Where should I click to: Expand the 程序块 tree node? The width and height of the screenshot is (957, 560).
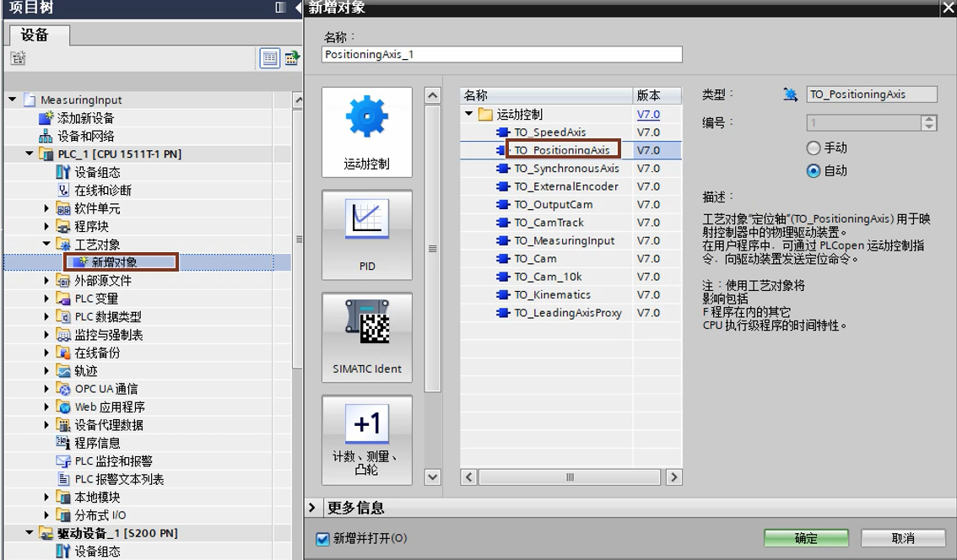pos(47,227)
